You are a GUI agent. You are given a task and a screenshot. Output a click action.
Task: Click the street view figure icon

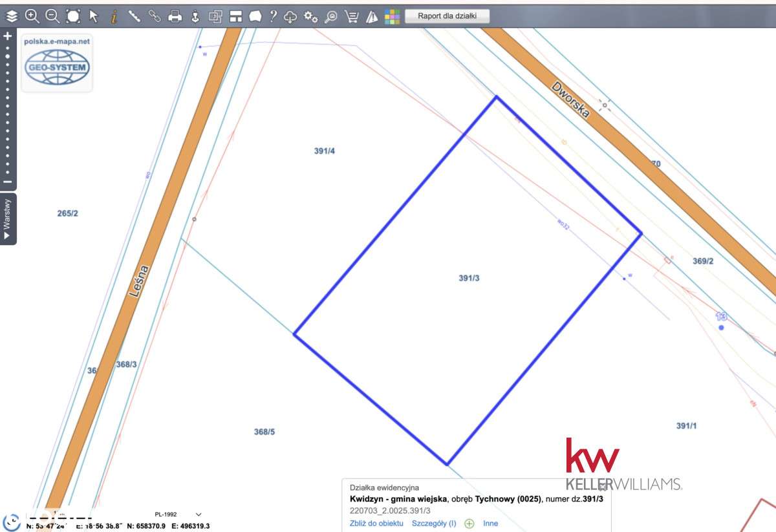click(195, 16)
